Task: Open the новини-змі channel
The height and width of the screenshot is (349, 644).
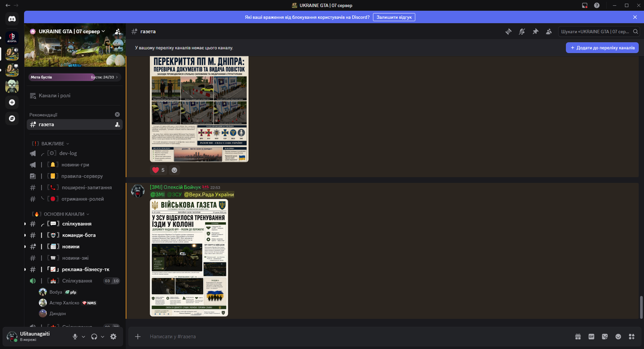Action: click(75, 258)
